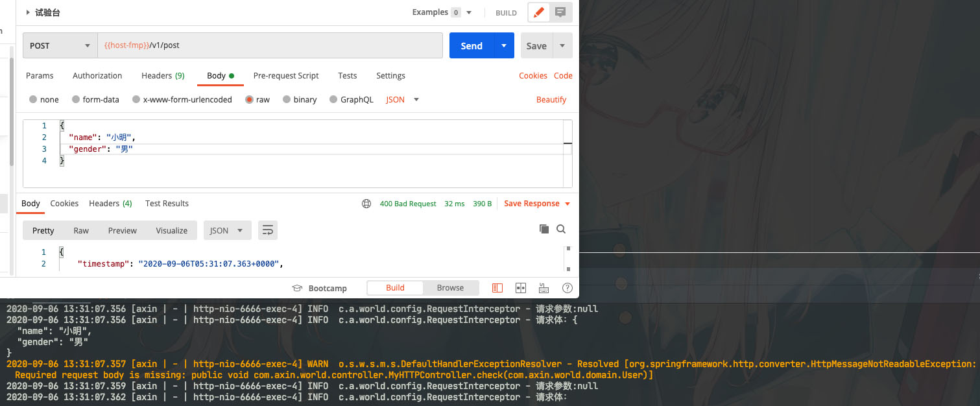Open response search with magnifier icon
This screenshot has width=980, height=406.
pos(560,229)
